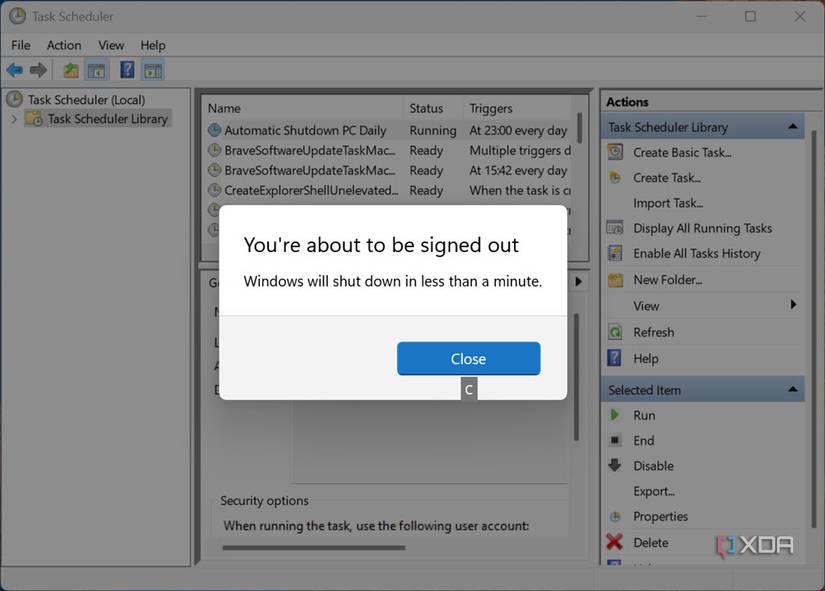Image resolution: width=825 pixels, height=591 pixels.
Task: Collapse the Selected Item actions section
Action: point(793,389)
